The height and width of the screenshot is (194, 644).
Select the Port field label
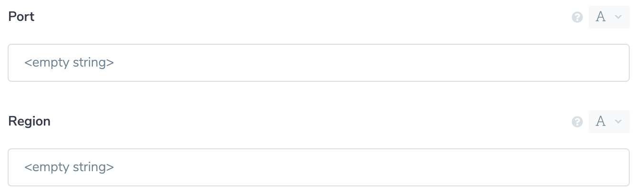pyautogui.click(x=21, y=17)
